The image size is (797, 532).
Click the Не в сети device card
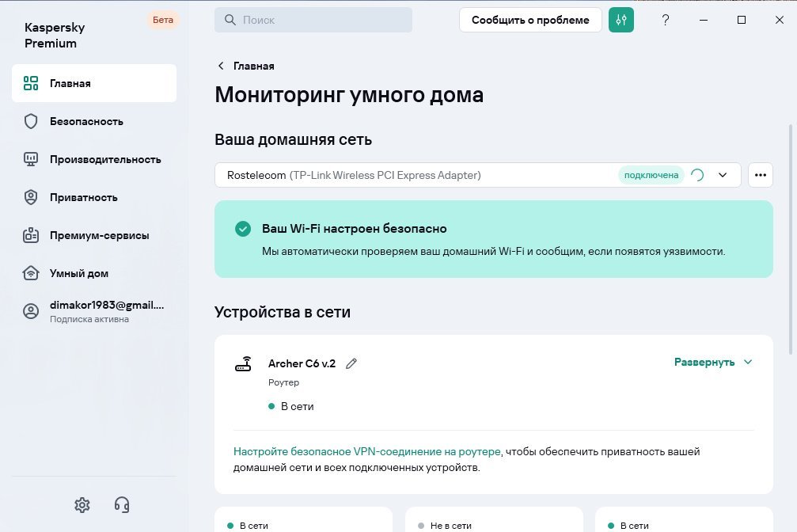tap(494, 519)
